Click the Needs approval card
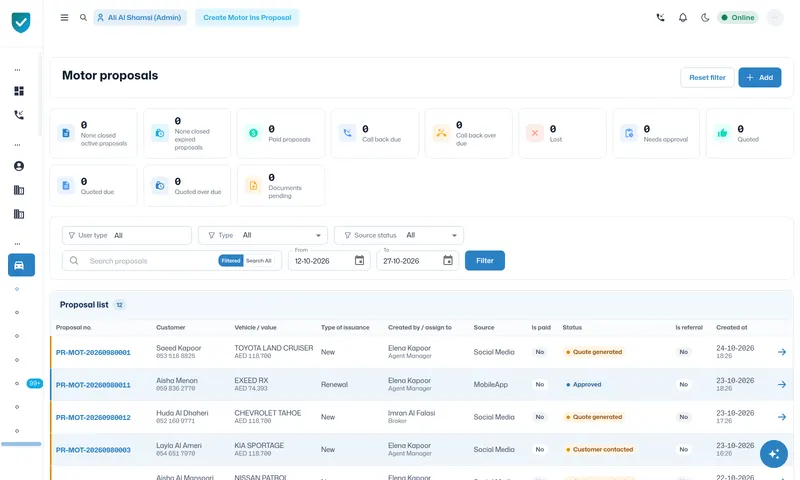This screenshot has width=800, height=480. (x=656, y=133)
